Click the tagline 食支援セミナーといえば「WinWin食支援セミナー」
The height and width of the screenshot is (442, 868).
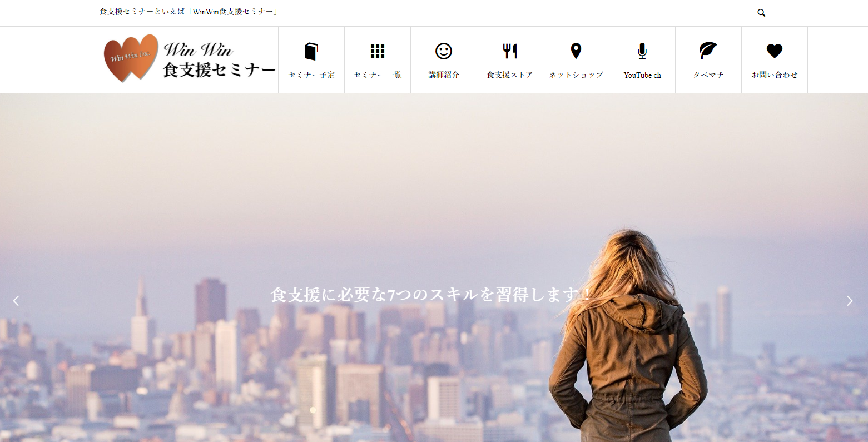click(x=189, y=12)
